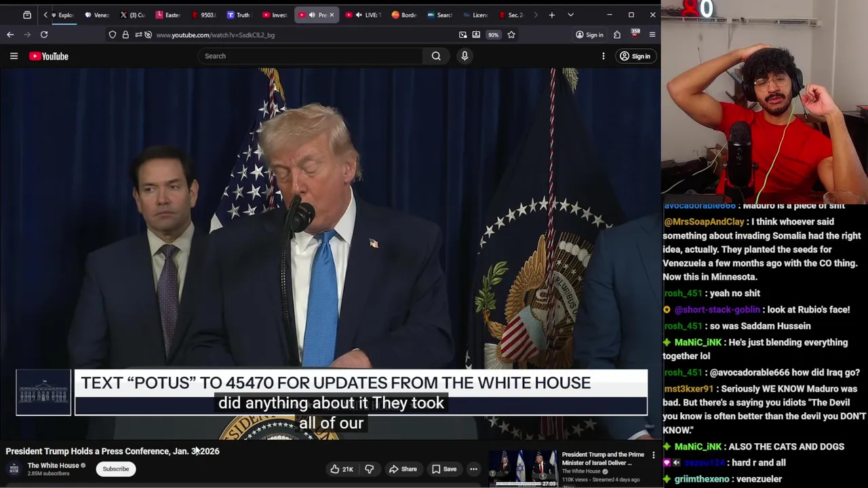Switch to the Searc tab

(x=439, y=15)
